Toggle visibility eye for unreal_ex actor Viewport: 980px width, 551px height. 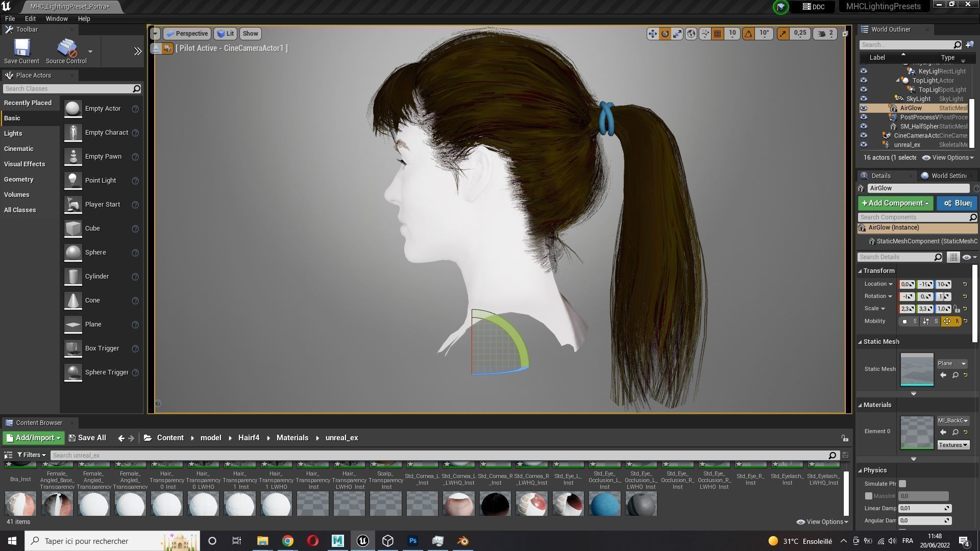[864, 145]
